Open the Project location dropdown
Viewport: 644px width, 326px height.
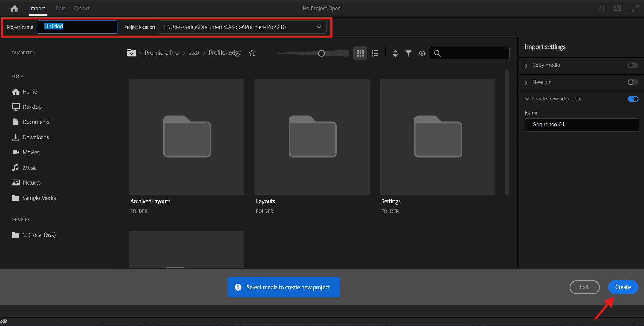tap(318, 27)
